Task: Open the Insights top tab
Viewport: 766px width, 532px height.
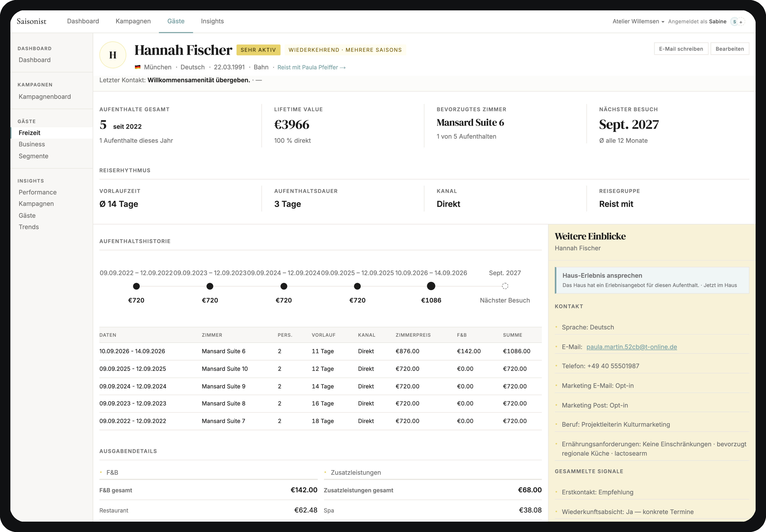Action: 212,21
